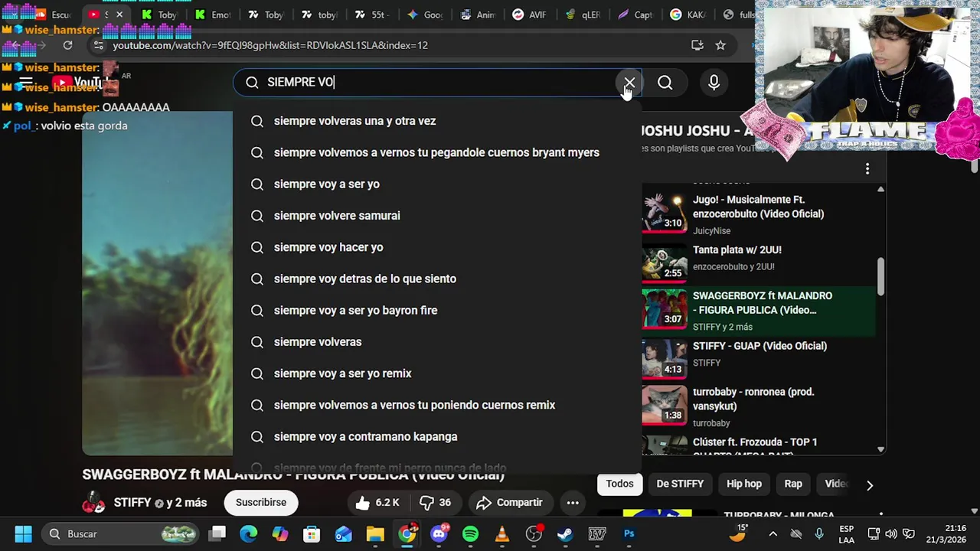
Task: Switch to the "KAK" Google tab
Action: tap(688, 15)
